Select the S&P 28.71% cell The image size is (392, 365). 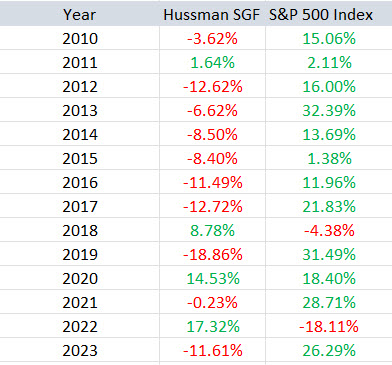pos(329,302)
